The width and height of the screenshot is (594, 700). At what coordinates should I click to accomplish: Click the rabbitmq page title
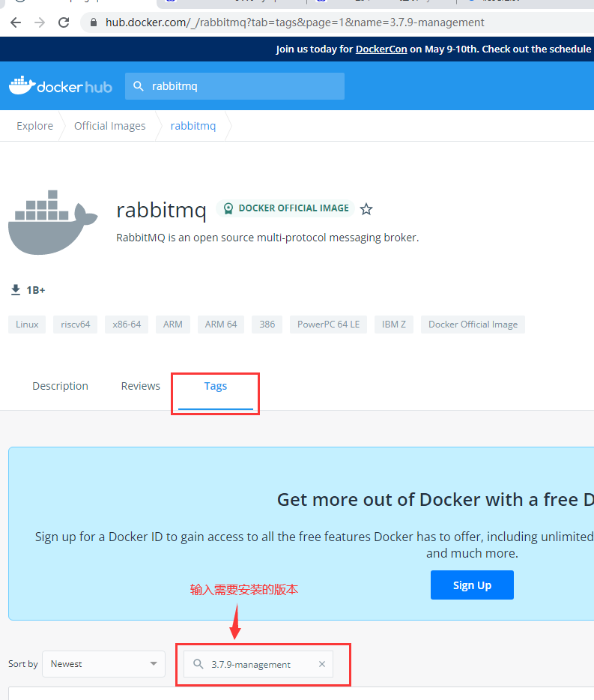[161, 210]
